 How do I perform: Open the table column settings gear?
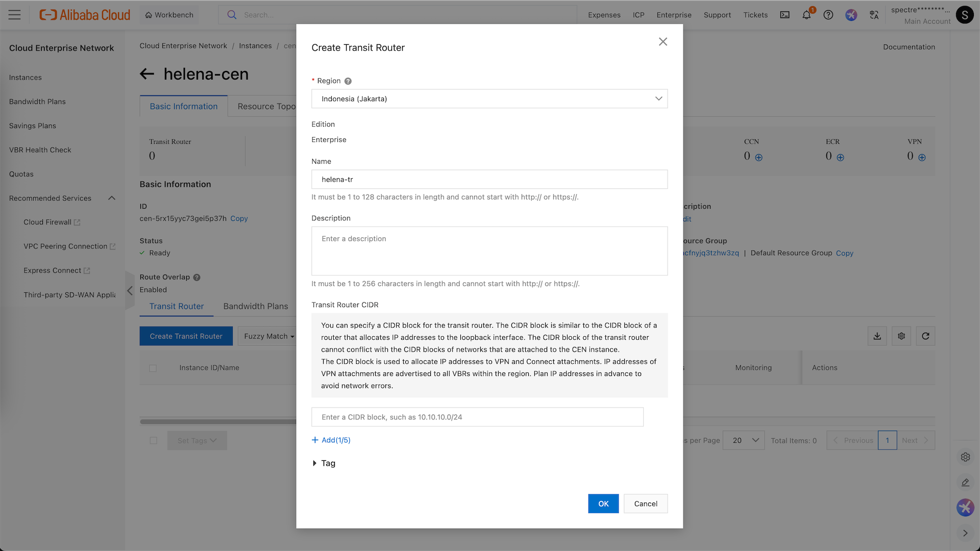(901, 336)
